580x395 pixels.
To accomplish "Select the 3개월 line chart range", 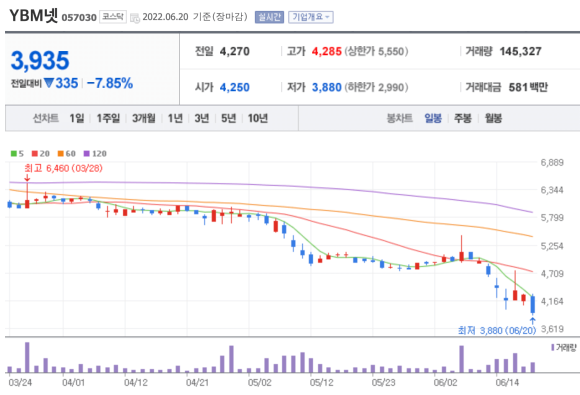I will coord(144,118).
